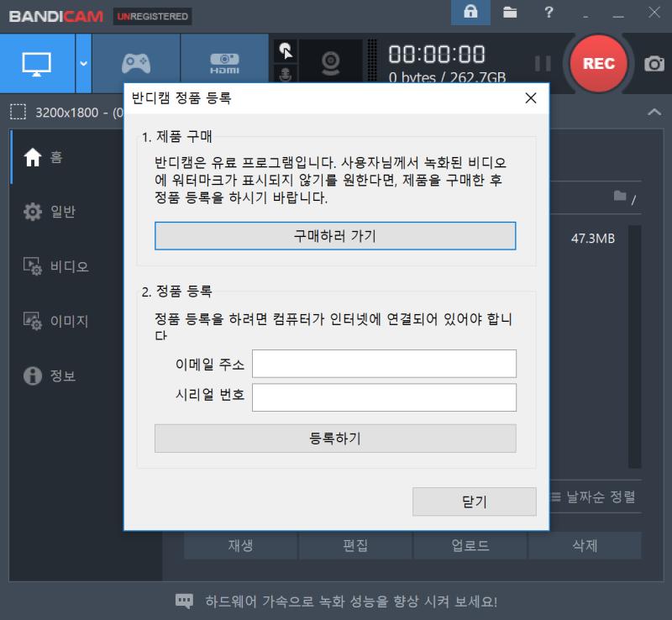Collapse the panel with the up chevron
This screenshot has height=620, width=672.
(654, 113)
